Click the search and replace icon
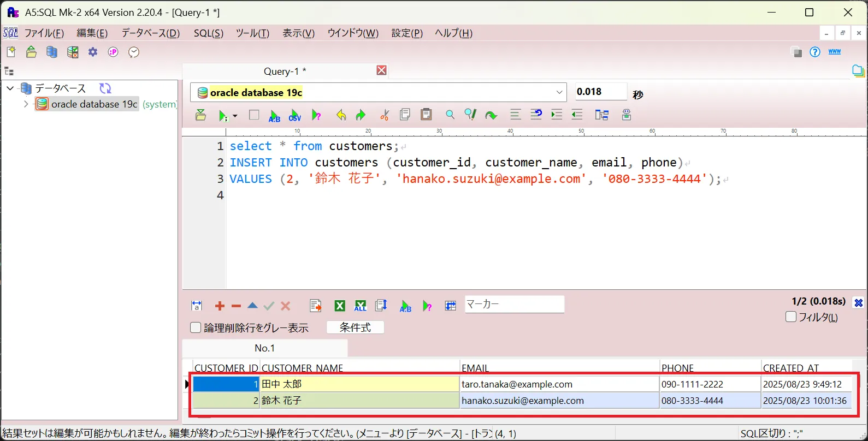 click(x=470, y=115)
